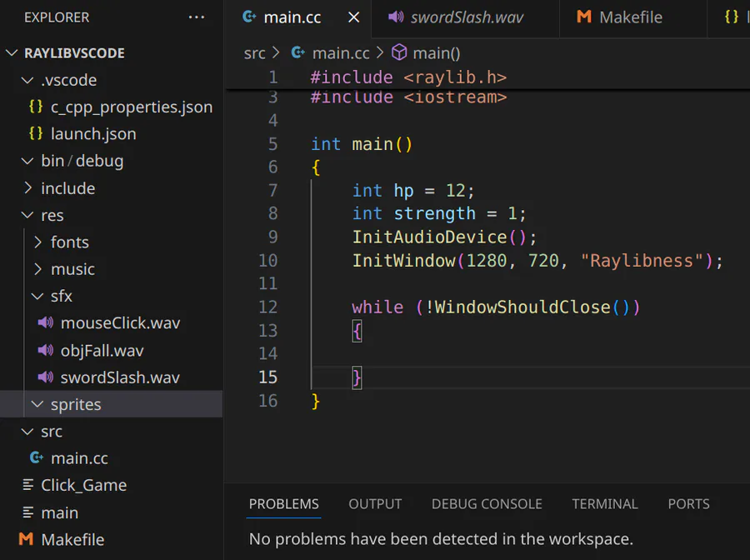Image resolution: width=750 pixels, height=560 pixels.
Task: Click the C++ icon beside main.cc in tree
Action: point(36,458)
